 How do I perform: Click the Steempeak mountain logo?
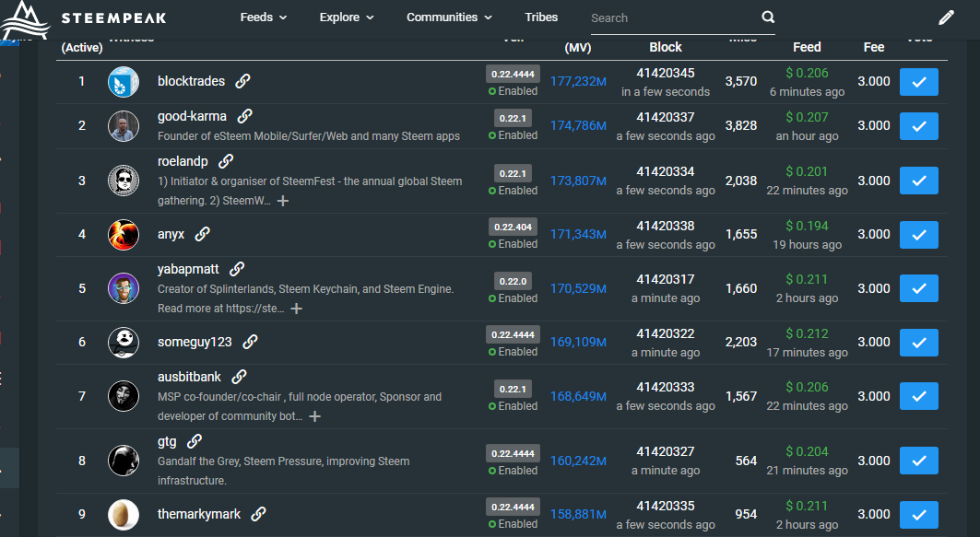tap(25, 18)
